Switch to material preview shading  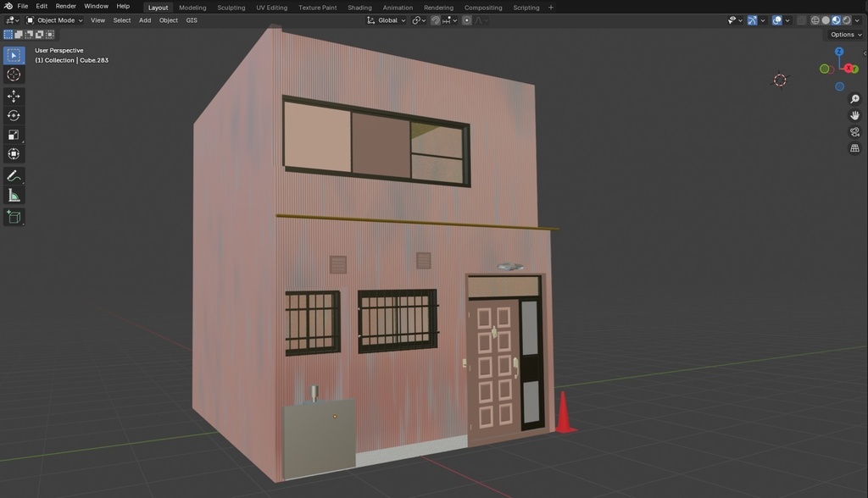[x=837, y=20]
